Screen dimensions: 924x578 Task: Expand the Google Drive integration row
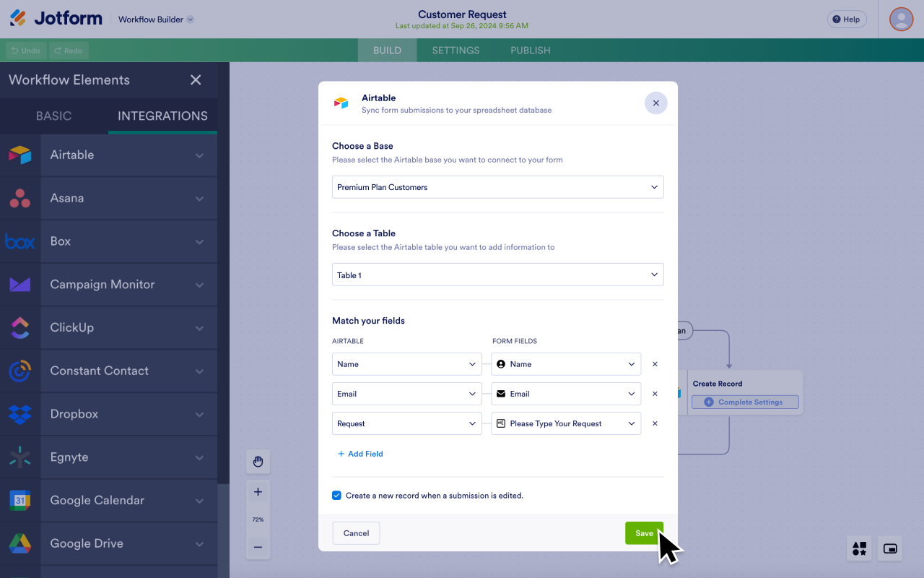click(199, 544)
